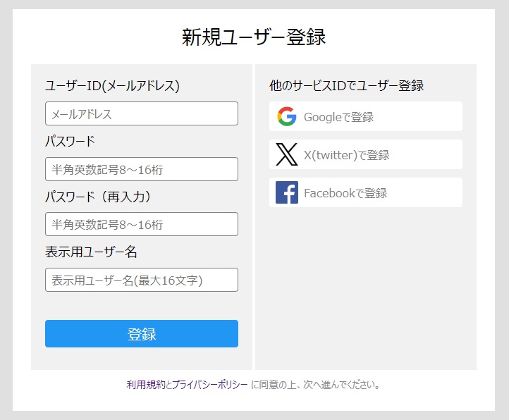Click the 表示用ユーザー名 input box

[x=142, y=280]
